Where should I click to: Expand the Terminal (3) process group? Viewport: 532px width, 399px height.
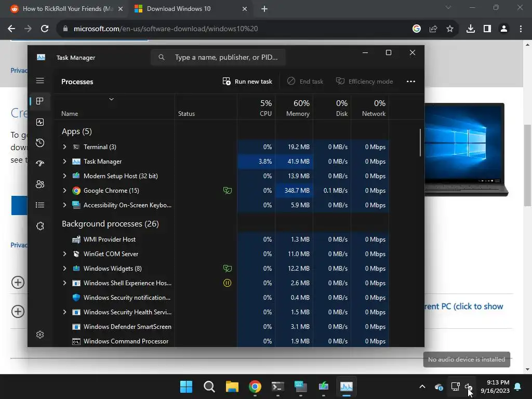pos(64,147)
